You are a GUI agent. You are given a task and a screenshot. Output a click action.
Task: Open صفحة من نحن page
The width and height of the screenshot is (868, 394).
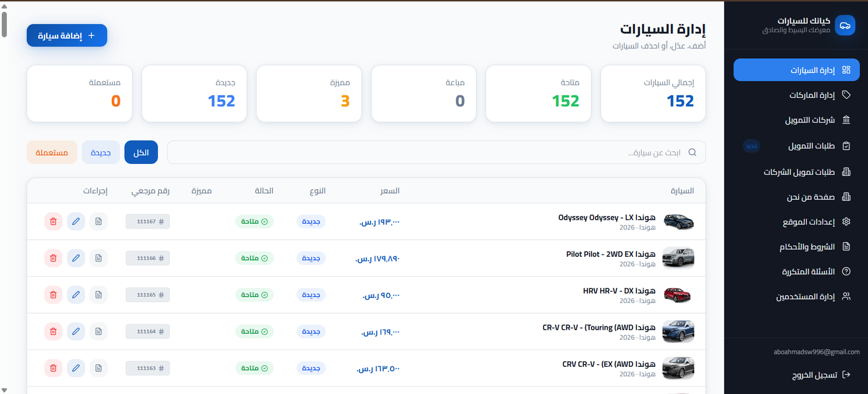(x=796, y=197)
